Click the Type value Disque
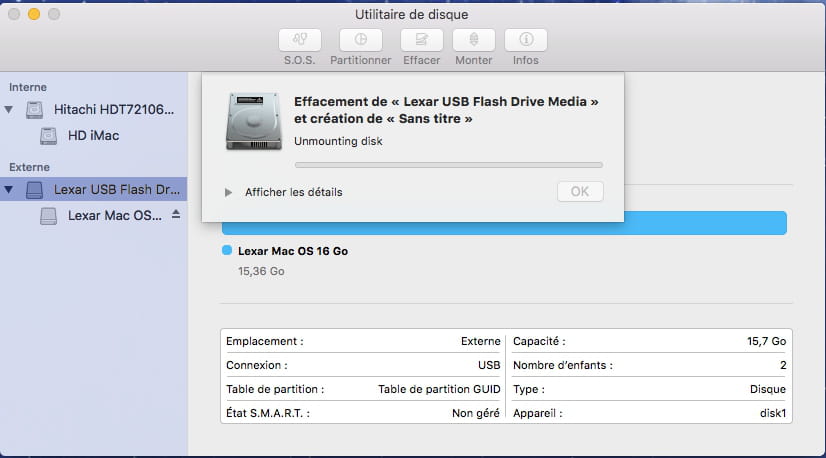 768,389
